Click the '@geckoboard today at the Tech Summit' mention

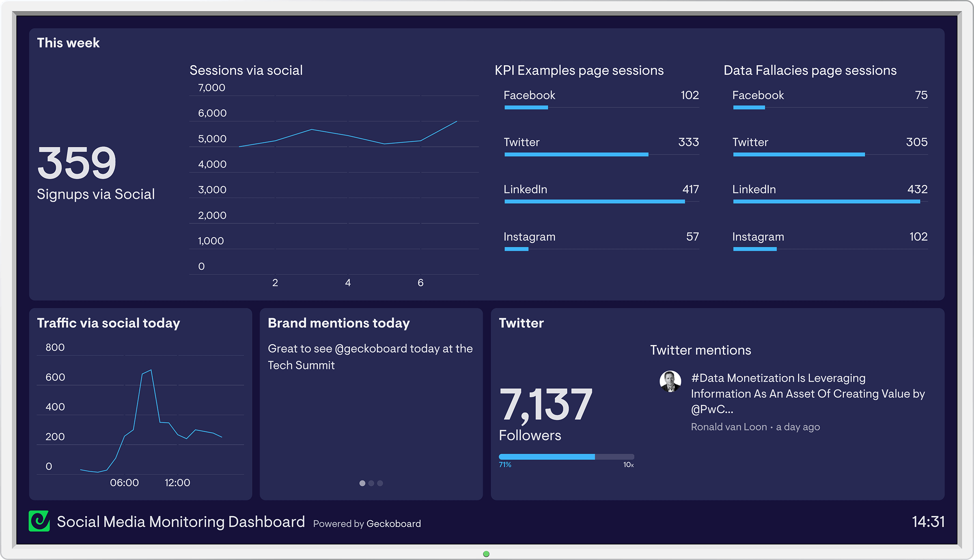pyautogui.click(x=370, y=357)
